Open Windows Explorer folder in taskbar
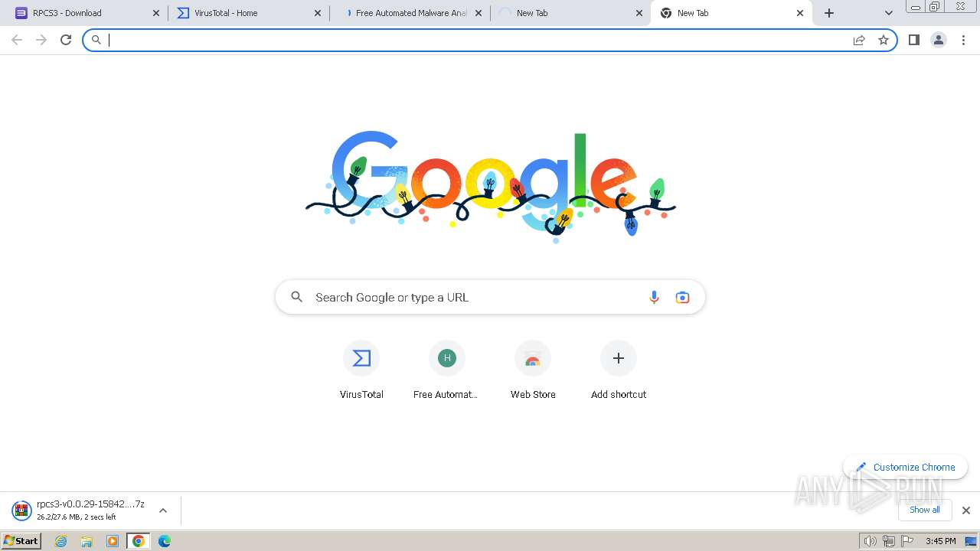Image resolution: width=980 pixels, height=551 pixels. tap(87, 541)
